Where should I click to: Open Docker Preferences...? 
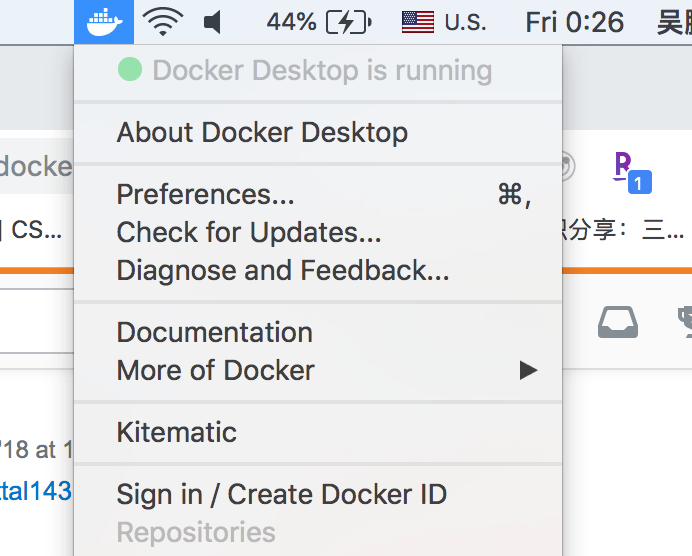[x=205, y=194]
